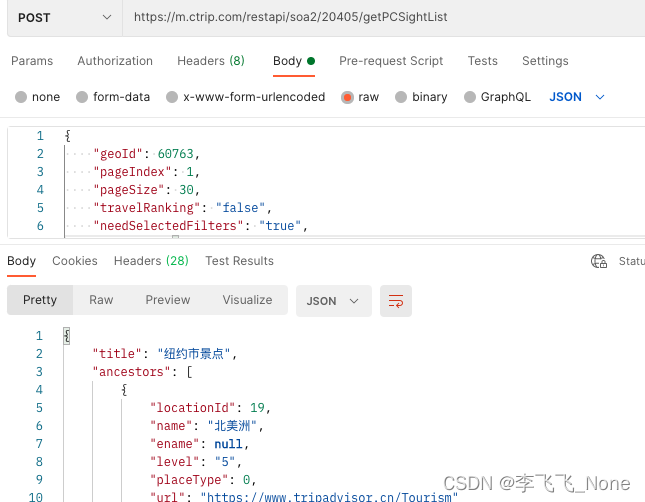Open the Authorization tab

(115, 61)
